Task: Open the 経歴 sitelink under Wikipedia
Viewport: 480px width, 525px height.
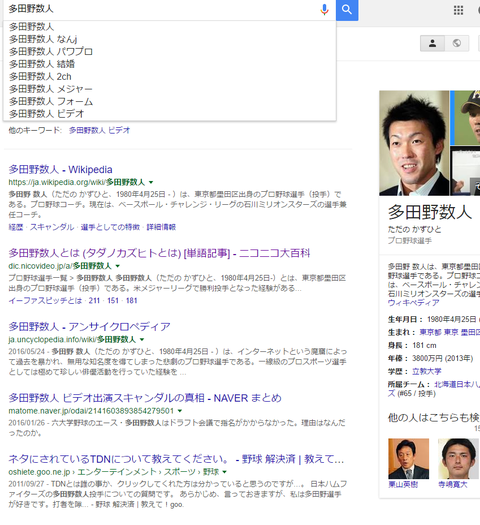Action: click(16, 227)
